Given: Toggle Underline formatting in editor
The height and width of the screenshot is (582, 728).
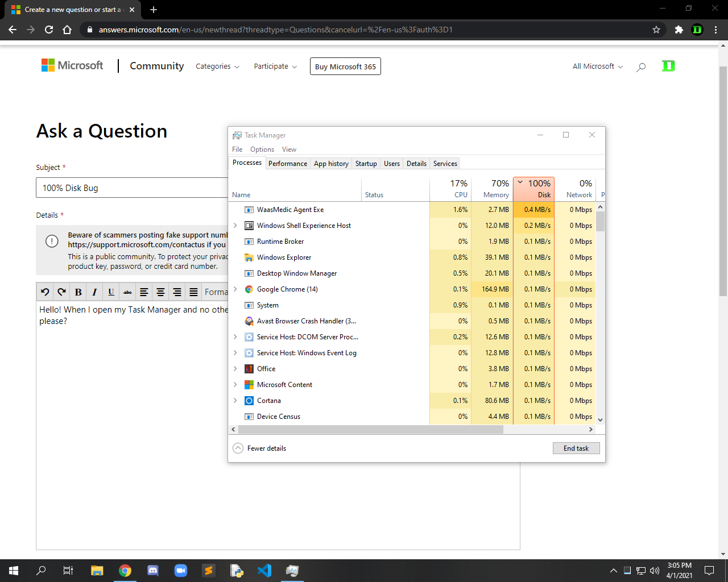Looking at the screenshot, I should [111, 292].
